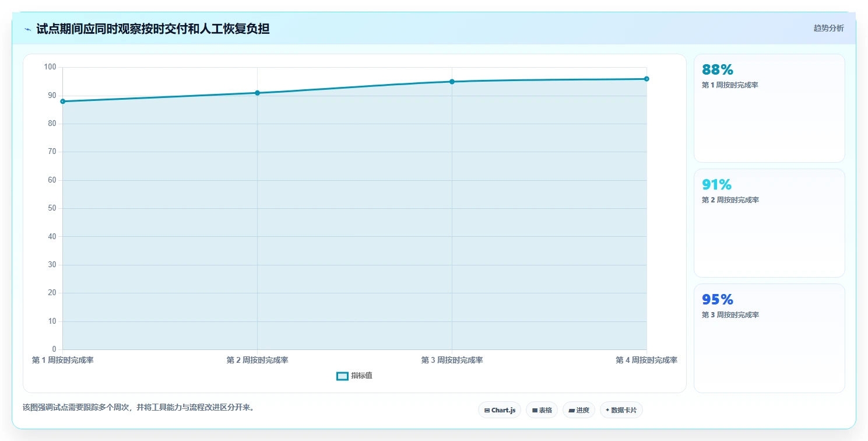Click the 95% value card
Screen dimensions: 868x441
(769, 338)
